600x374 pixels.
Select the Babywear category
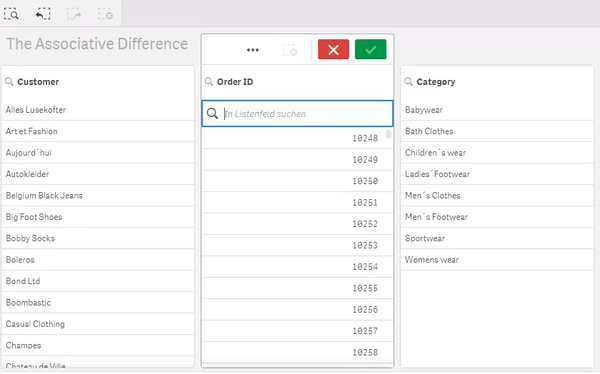(x=497, y=110)
